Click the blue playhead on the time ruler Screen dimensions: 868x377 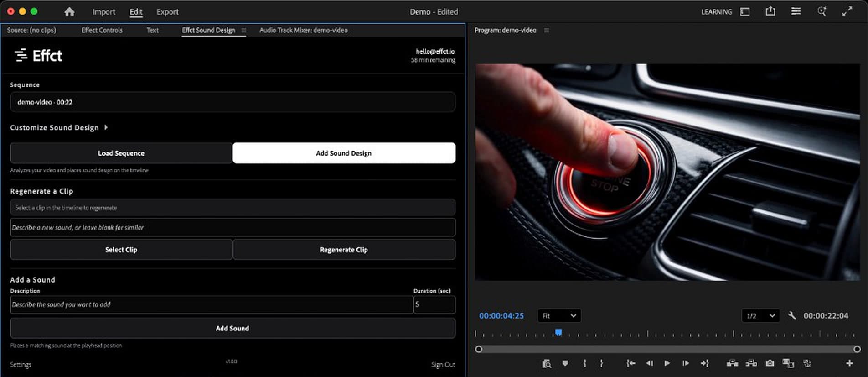pos(558,332)
